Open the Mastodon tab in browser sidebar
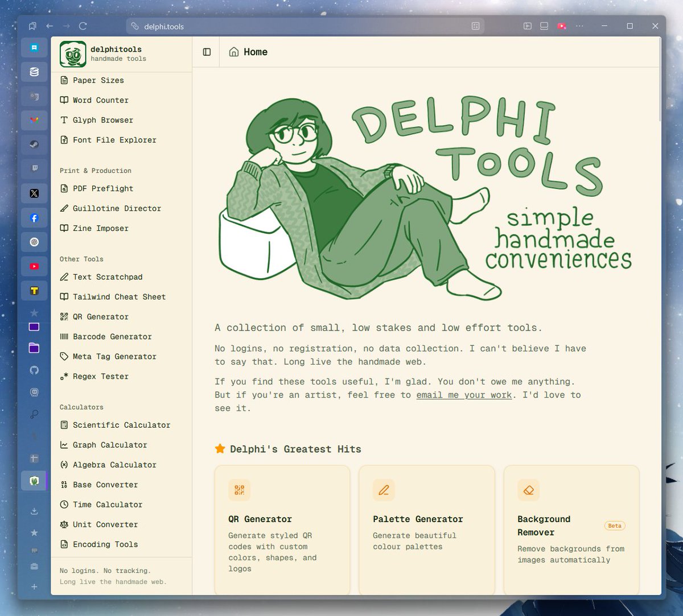Screen dimensions: 683x616 click(x=34, y=392)
